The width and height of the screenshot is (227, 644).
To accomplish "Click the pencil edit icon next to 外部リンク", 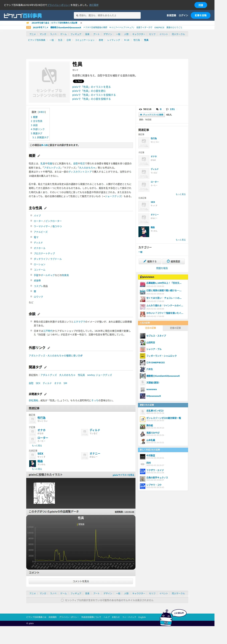I will click(x=49, y=348).
